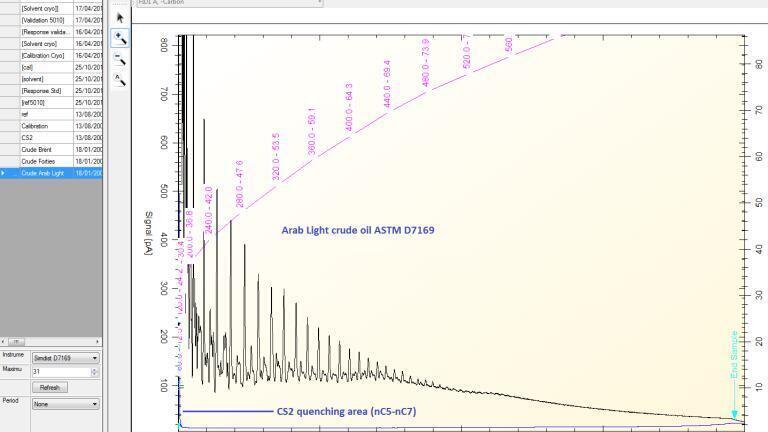Select the [Response Std] sample row
This screenshot has height=432, width=768.
(51, 91)
